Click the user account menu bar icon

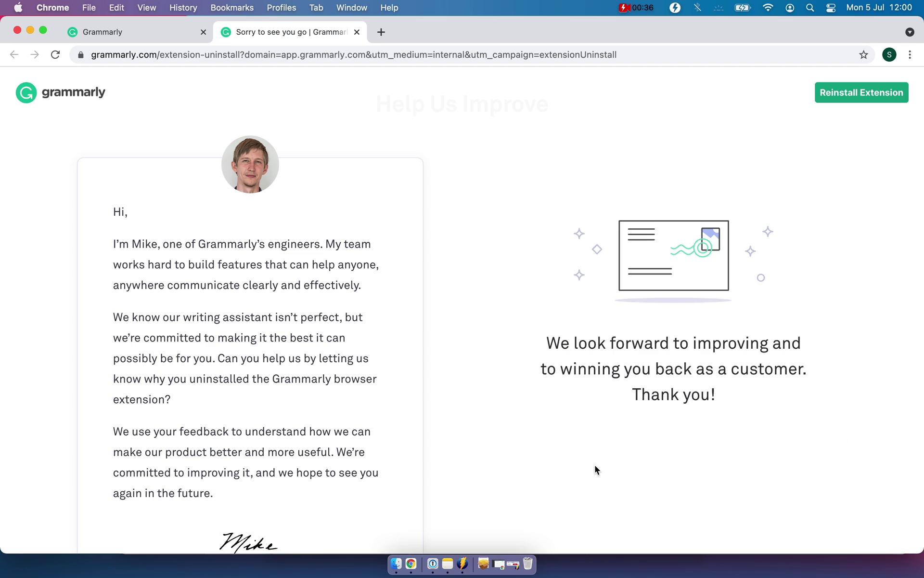[790, 8]
